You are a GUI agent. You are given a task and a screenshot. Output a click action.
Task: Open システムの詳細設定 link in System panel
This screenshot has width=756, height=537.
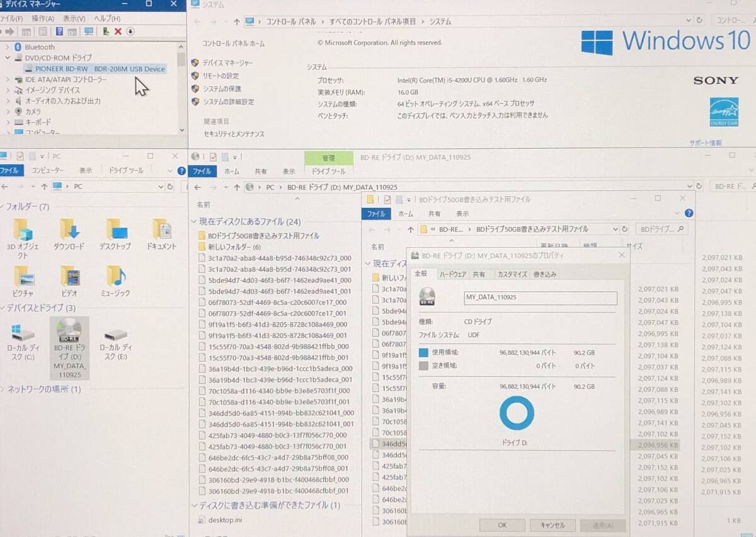coord(228,101)
